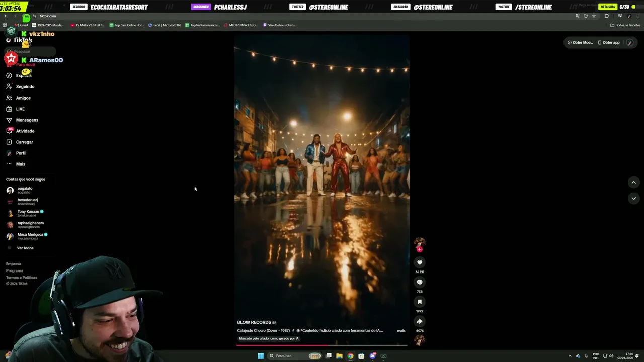Open Microsoft Store from the taskbar
Viewport: 644px width, 362px height.
pos(361,356)
